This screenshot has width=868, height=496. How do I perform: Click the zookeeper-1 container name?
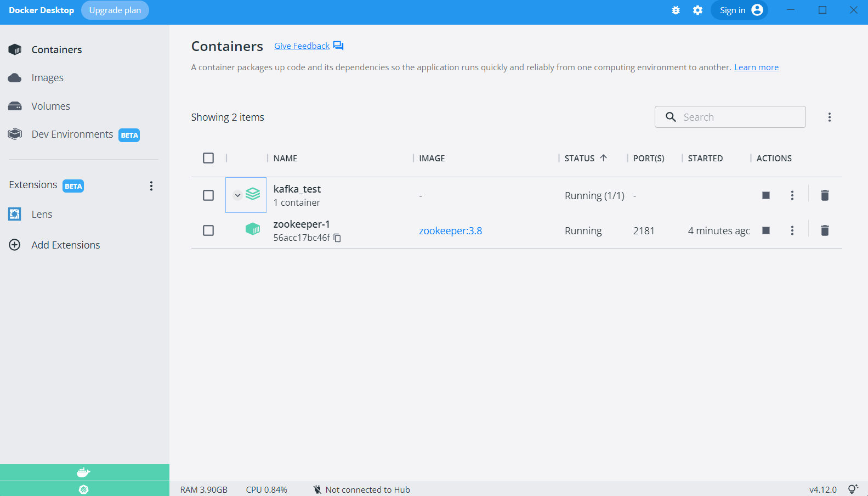click(302, 224)
